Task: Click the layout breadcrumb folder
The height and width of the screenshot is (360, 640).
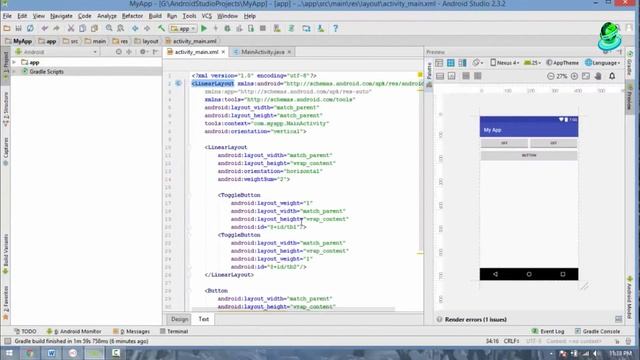Action: pyautogui.click(x=147, y=41)
